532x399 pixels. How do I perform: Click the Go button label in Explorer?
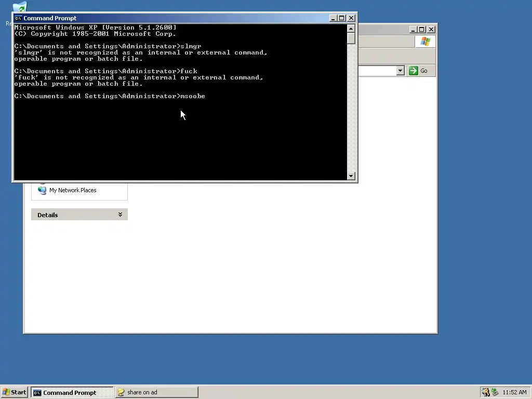(424, 71)
